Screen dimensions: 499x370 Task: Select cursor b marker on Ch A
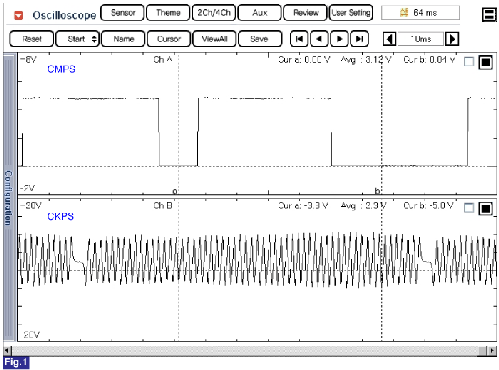(377, 191)
